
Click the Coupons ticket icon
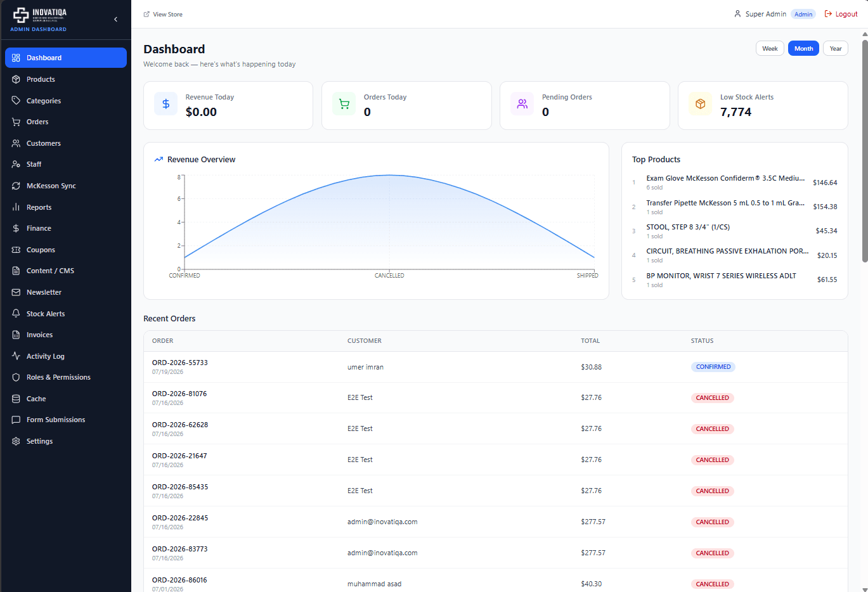click(16, 250)
